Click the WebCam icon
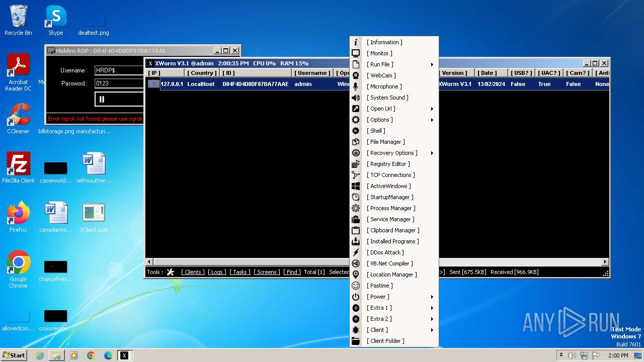Viewport: 644px width, 362px height. coord(356,75)
